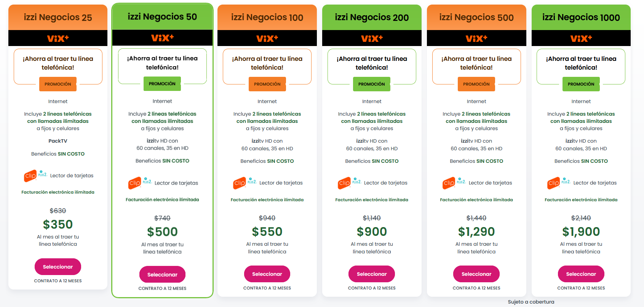The height and width of the screenshot is (307, 644).
Task: Choose the izzi Negocios 1000 plan
Action: tap(581, 274)
